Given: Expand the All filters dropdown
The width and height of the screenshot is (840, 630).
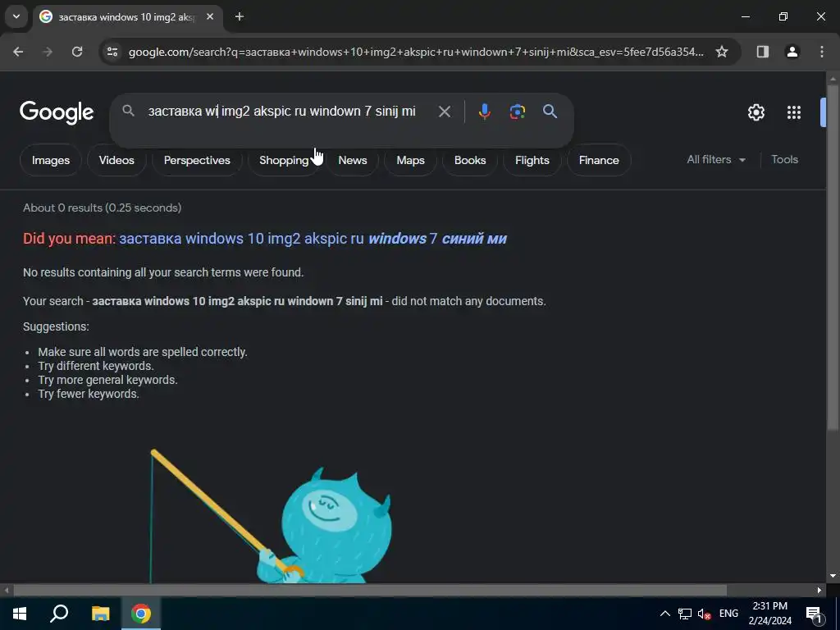Looking at the screenshot, I should tap(716, 160).
